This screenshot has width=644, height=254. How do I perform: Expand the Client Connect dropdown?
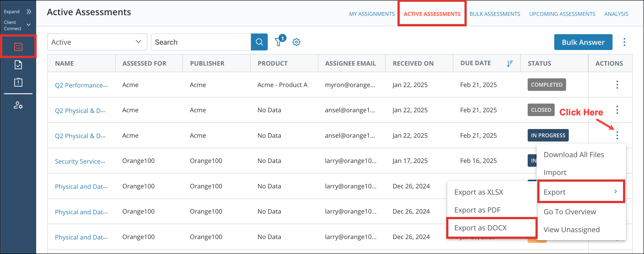tap(29, 25)
